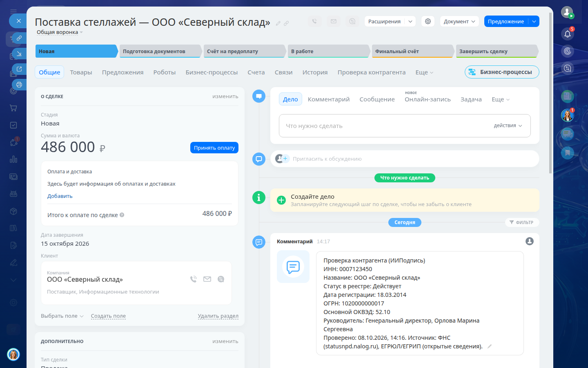Viewport: 588px width, 368px height.
Task: Open the Задача tab in the timeline editor
Action: coord(471,99)
